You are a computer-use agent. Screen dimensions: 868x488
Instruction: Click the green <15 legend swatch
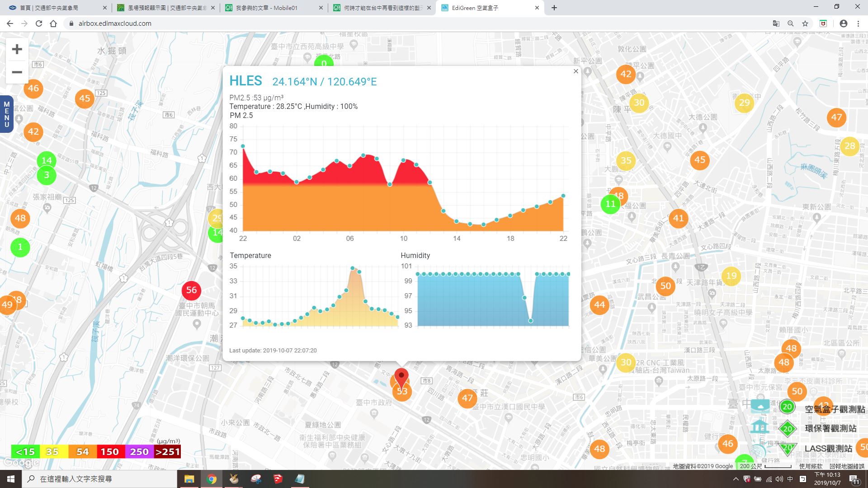coord(25,451)
